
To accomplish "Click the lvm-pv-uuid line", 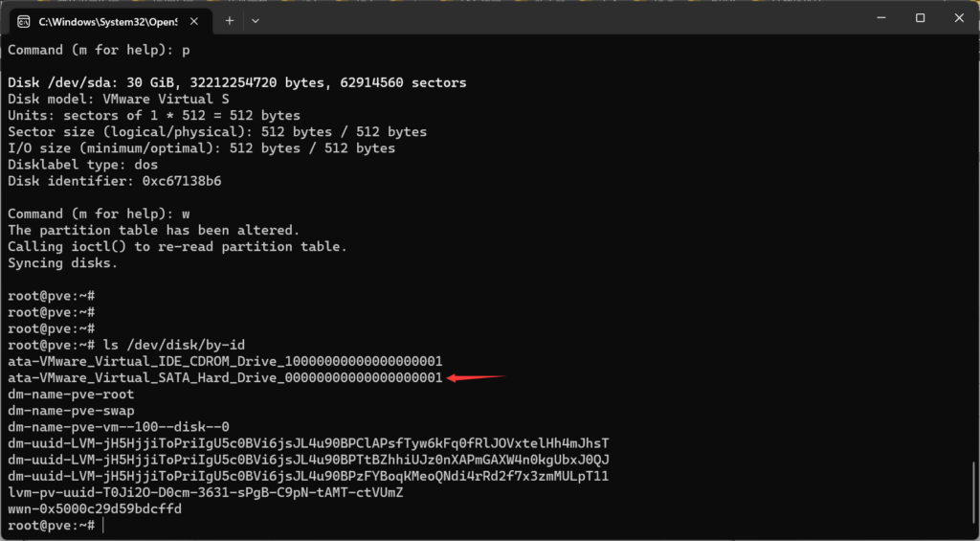I will click(x=206, y=493).
